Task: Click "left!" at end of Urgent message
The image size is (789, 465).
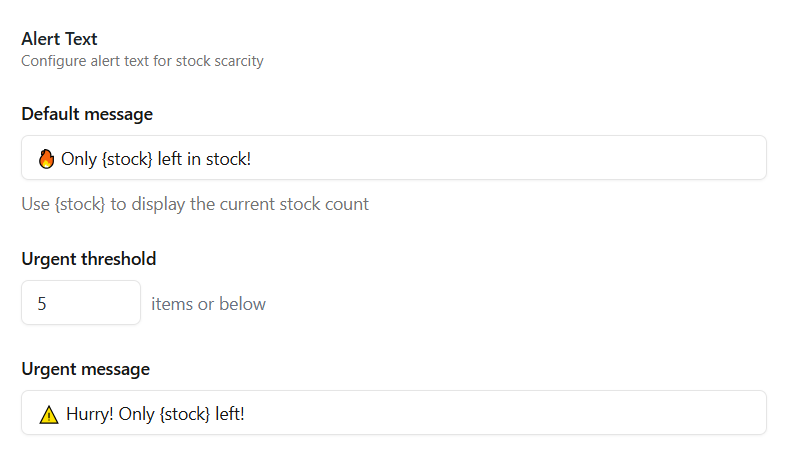Action: [x=230, y=413]
